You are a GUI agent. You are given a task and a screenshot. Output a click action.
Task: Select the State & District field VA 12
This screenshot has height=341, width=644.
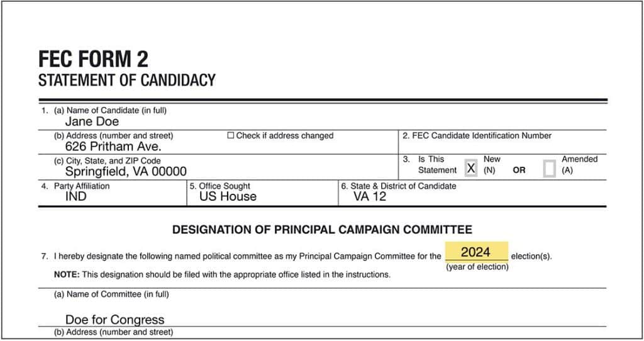472,193
